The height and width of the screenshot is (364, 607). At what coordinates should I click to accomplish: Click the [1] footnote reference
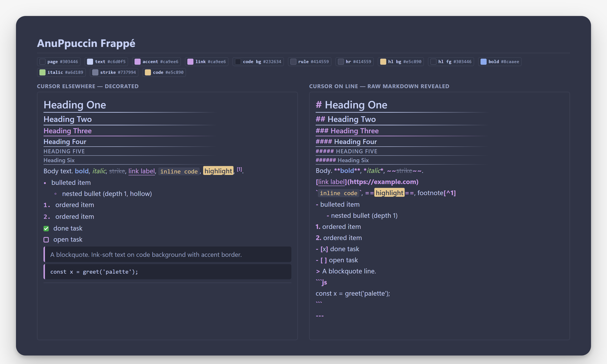[x=240, y=169]
